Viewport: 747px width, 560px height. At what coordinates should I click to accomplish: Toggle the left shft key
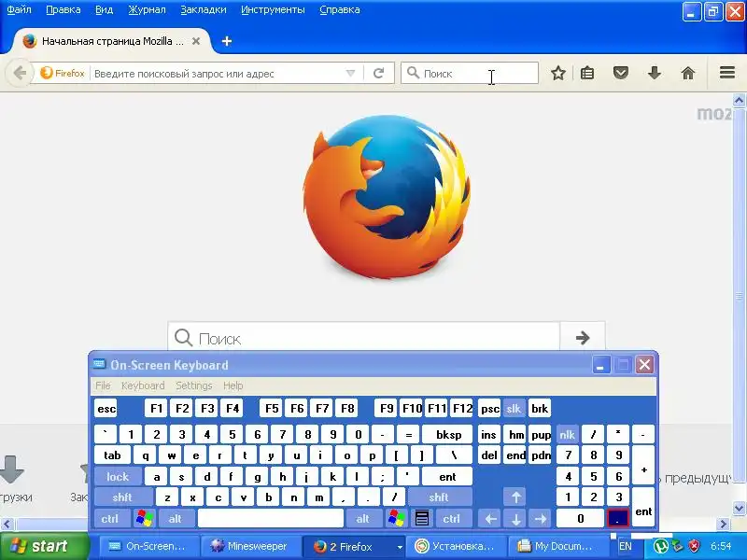click(122, 497)
